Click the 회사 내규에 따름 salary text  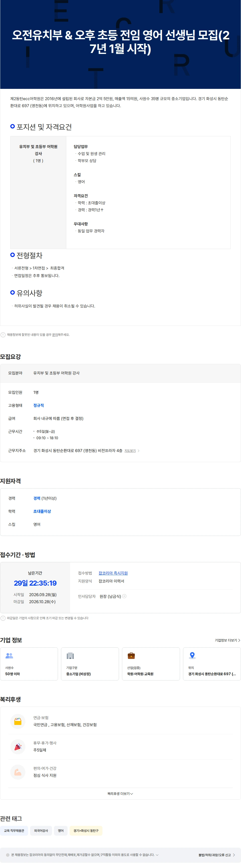(58, 418)
